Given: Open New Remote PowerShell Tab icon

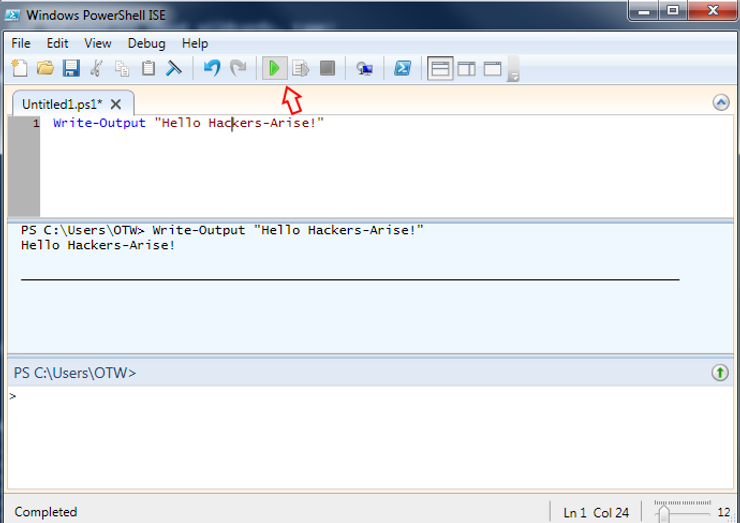Looking at the screenshot, I should 364,69.
